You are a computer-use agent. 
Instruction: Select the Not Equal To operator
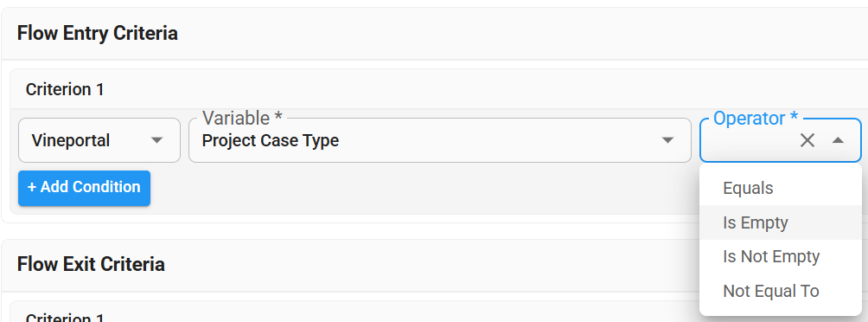click(781, 291)
